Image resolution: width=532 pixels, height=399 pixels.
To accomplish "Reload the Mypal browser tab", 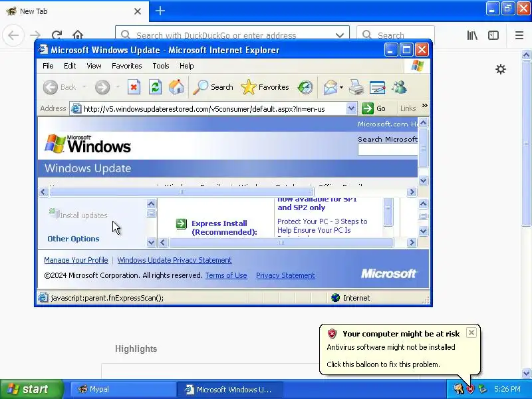I will pyautogui.click(x=57, y=35).
